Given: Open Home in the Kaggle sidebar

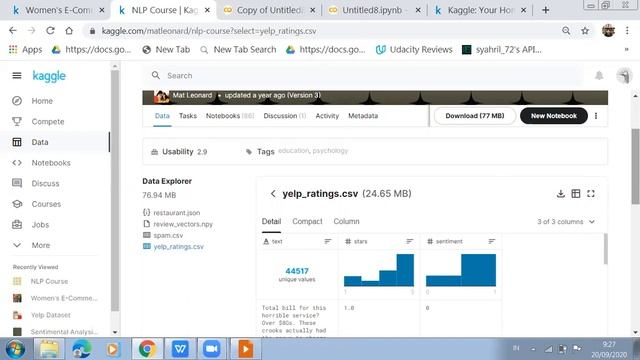Looking at the screenshot, I should (x=42, y=101).
